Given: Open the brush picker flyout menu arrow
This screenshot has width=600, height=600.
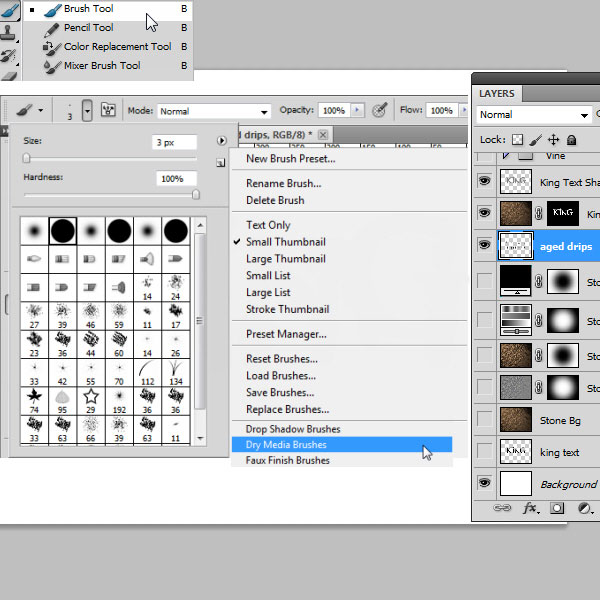Looking at the screenshot, I should [222, 141].
